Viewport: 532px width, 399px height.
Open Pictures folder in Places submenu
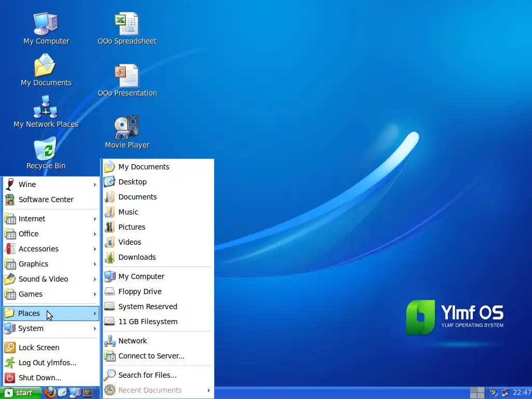pyautogui.click(x=157, y=227)
